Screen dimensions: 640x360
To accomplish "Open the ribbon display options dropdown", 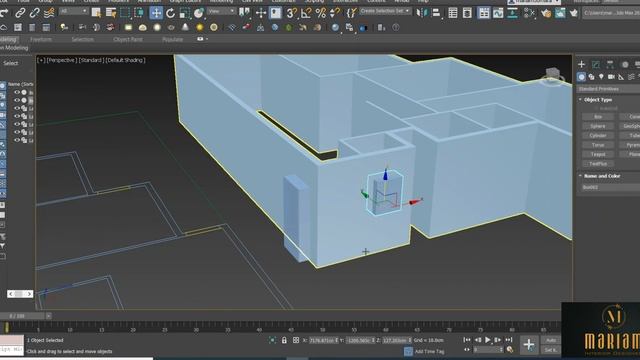I will coord(202,39).
